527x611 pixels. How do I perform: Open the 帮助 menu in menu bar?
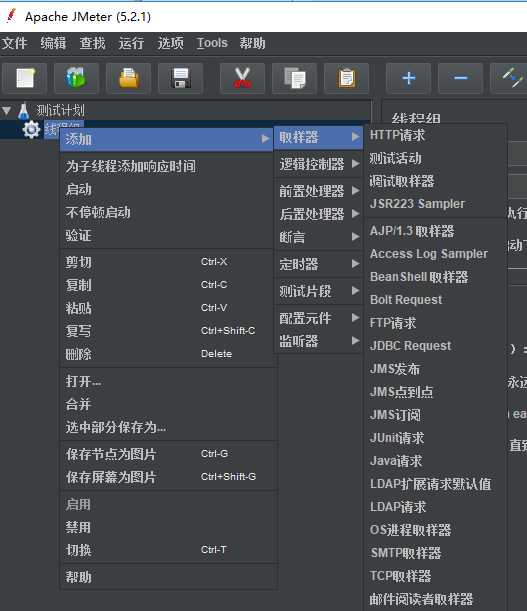point(253,43)
